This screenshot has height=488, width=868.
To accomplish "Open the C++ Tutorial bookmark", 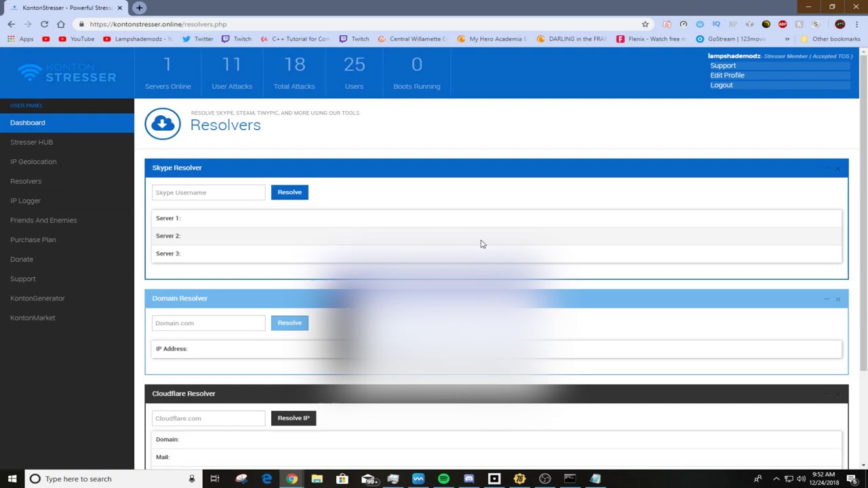I will tap(295, 39).
